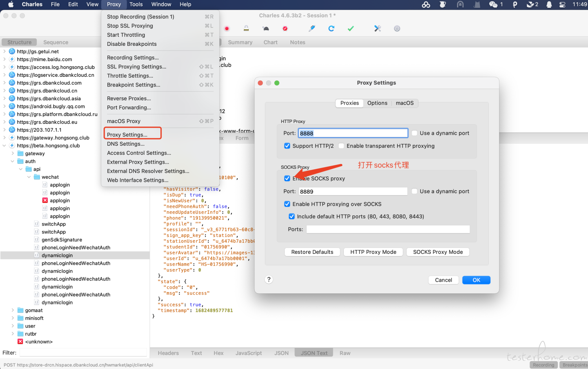
Task: Toggle Include default HTTP ports checkbox
Action: pyautogui.click(x=292, y=216)
